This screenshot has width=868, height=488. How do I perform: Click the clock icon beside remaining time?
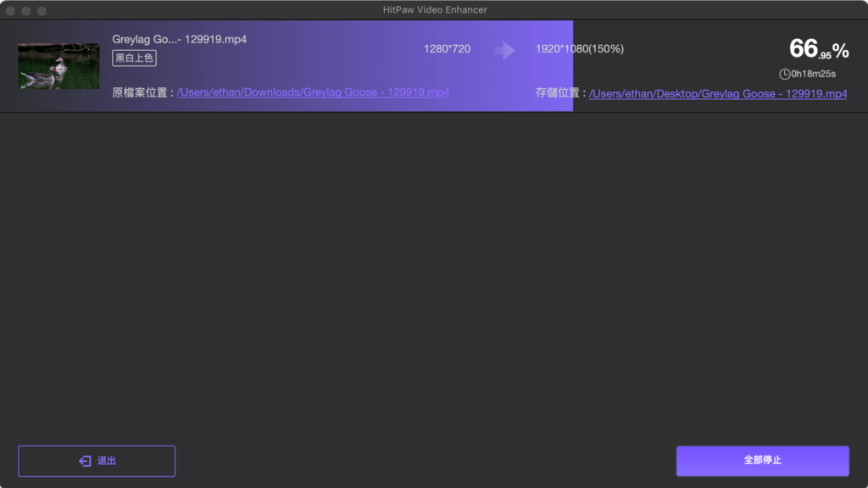point(784,75)
